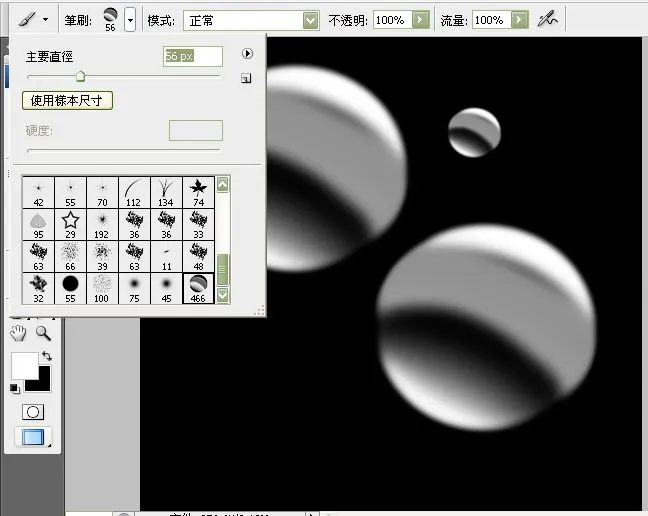This screenshot has width=648, height=516.
Task: Select the splatter brush sized 39
Action: click(102, 257)
